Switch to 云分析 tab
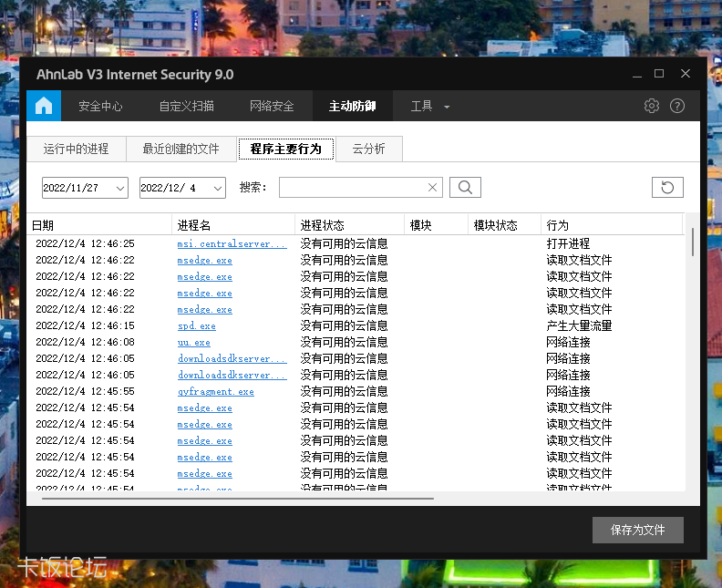 pyautogui.click(x=369, y=149)
